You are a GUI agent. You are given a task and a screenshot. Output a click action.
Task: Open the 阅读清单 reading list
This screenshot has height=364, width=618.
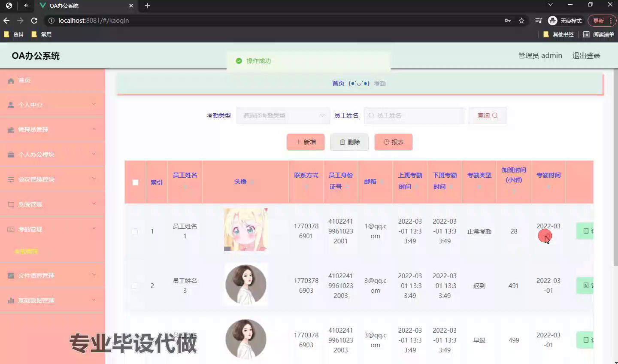pos(599,34)
